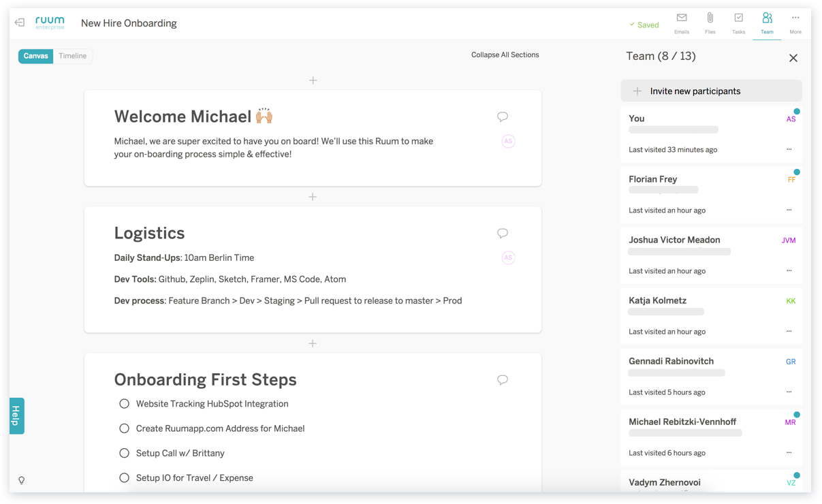Mark Create Ruumapp.com Address task complete
822x504 pixels.
[x=124, y=428]
